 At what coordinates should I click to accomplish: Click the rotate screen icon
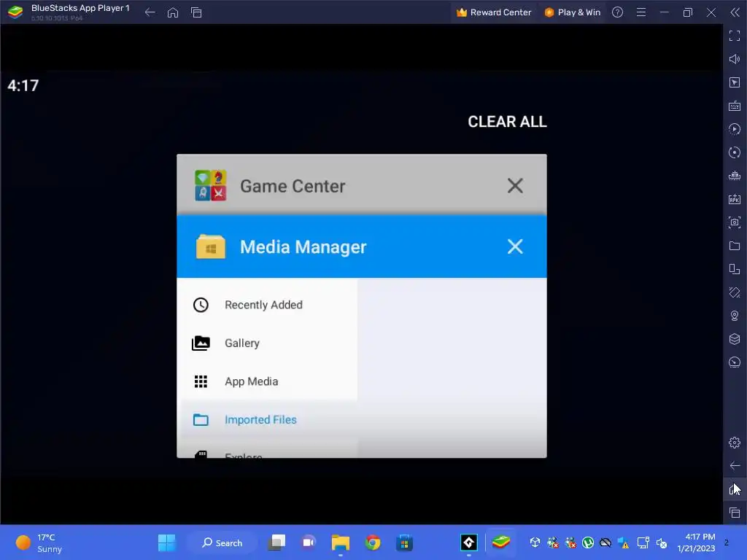point(734,292)
